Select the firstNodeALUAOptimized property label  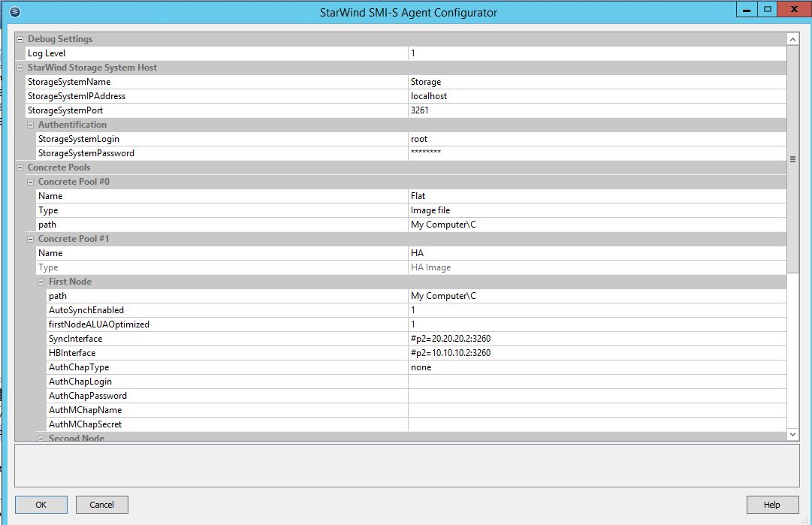click(99, 324)
